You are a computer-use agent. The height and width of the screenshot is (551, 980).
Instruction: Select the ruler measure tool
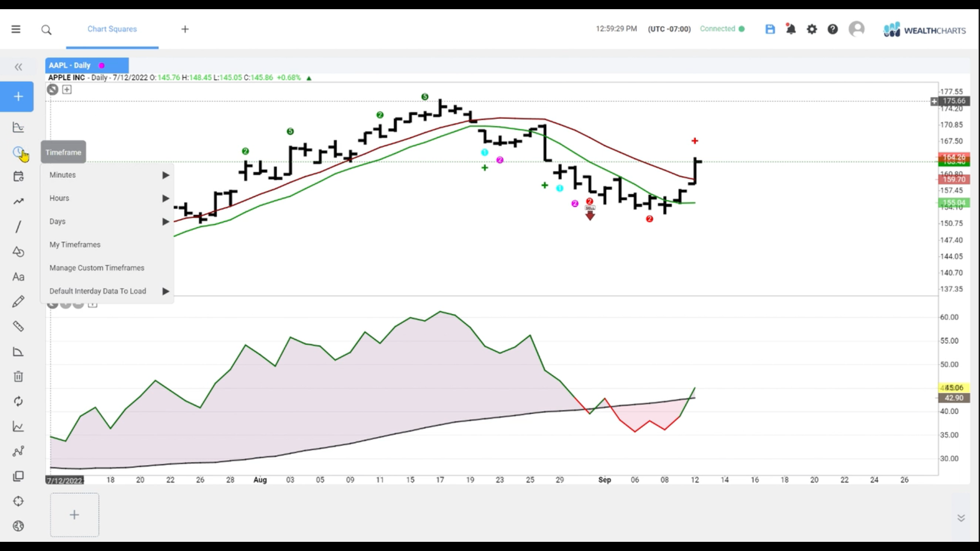pyautogui.click(x=18, y=327)
